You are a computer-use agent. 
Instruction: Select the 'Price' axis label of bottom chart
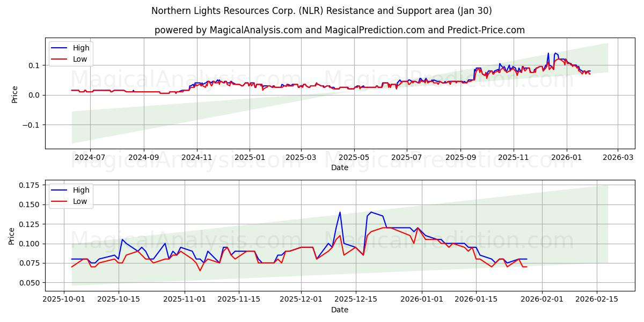(x=12, y=236)
